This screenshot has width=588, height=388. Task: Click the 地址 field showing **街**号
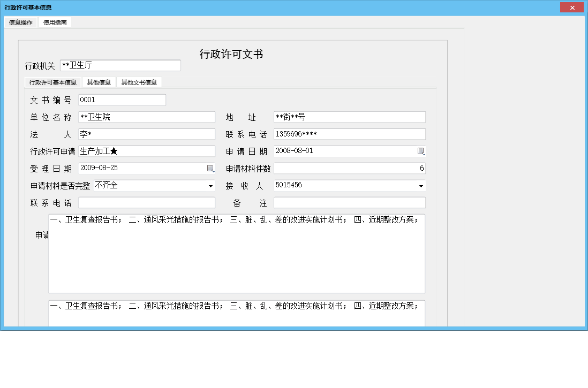pyautogui.click(x=349, y=117)
